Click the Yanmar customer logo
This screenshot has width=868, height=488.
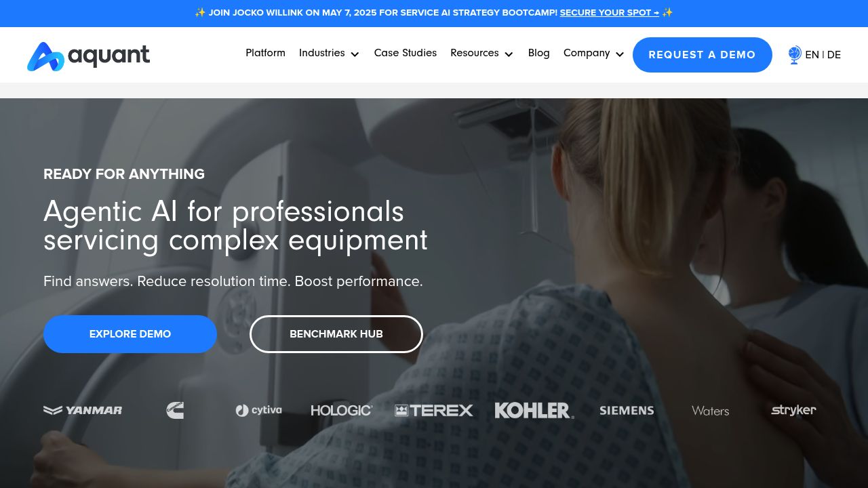pos(83,410)
